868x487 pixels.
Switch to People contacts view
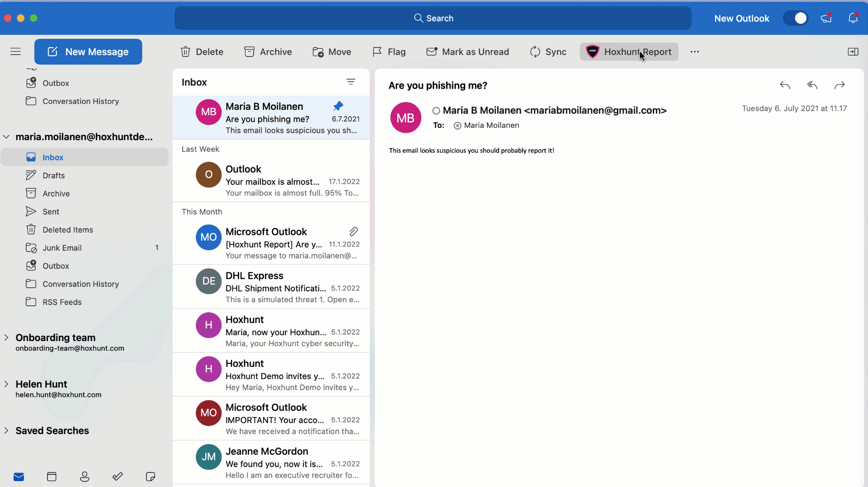click(x=85, y=477)
